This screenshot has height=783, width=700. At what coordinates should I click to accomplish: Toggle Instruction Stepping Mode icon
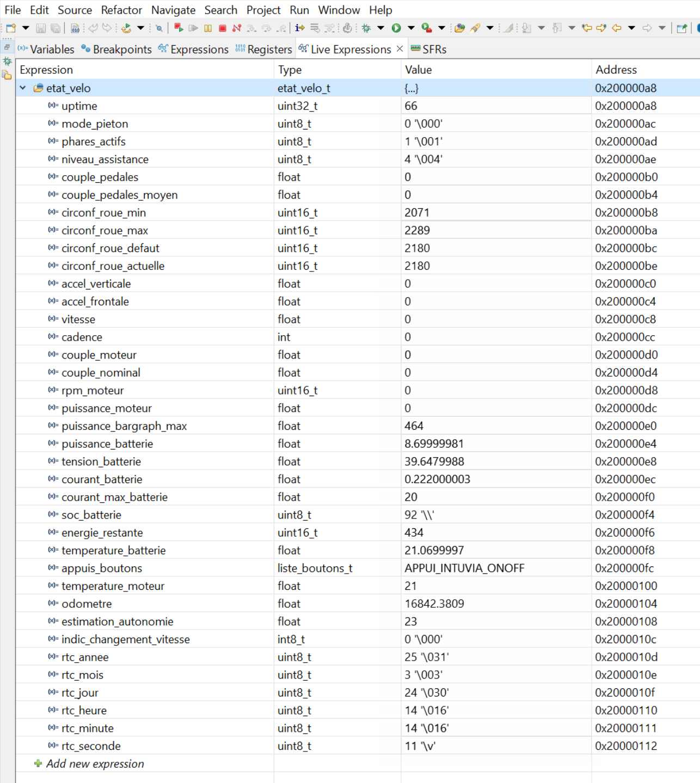[x=299, y=28]
